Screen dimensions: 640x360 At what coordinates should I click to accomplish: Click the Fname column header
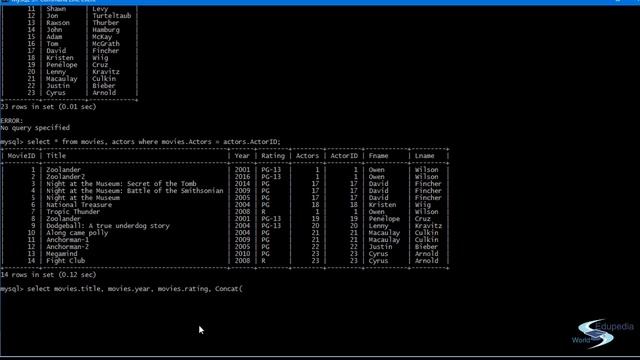[x=378, y=156]
